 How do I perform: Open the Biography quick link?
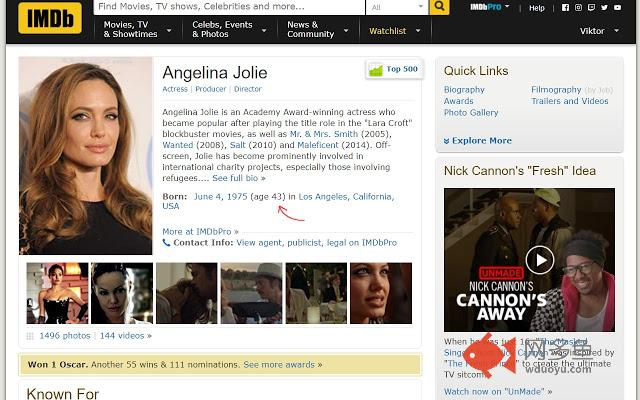tap(464, 90)
